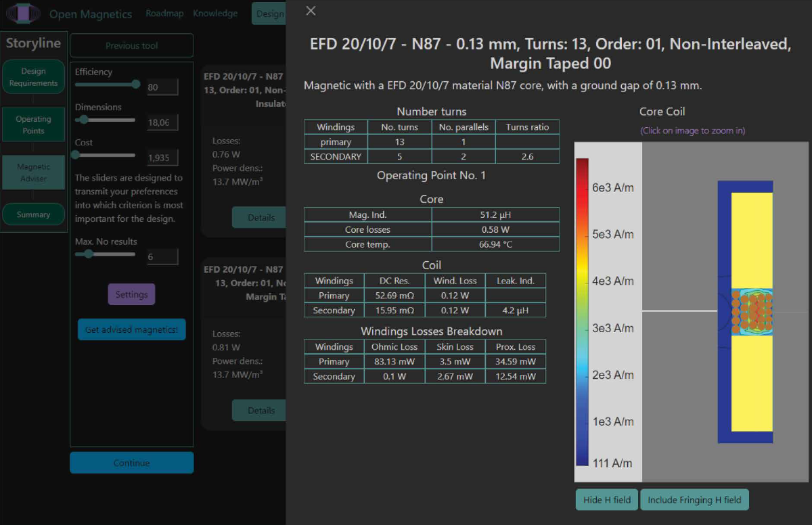
Task: Click the primary DC resistance 52.69 mΩ cell
Action: coord(394,295)
